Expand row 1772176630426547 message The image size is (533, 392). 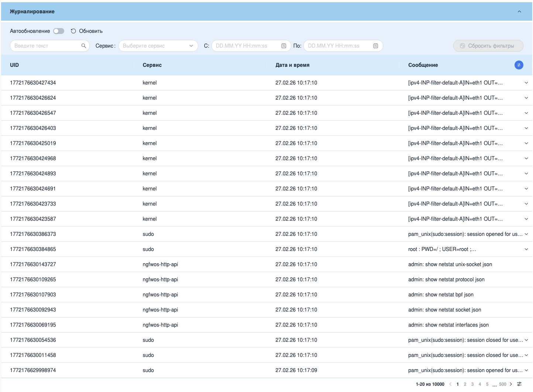[526, 113]
